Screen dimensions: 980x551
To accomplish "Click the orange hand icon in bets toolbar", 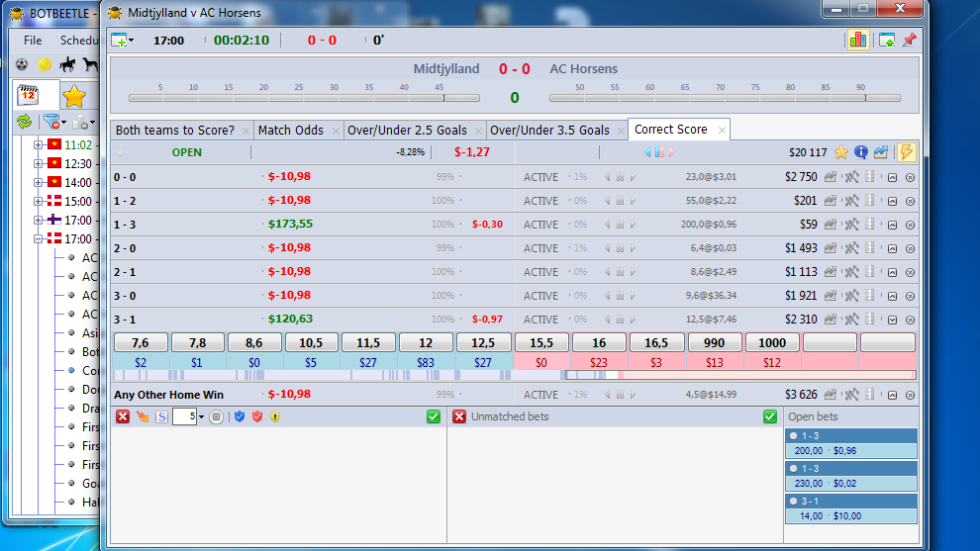I will pyautogui.click(x=143, y=416).
